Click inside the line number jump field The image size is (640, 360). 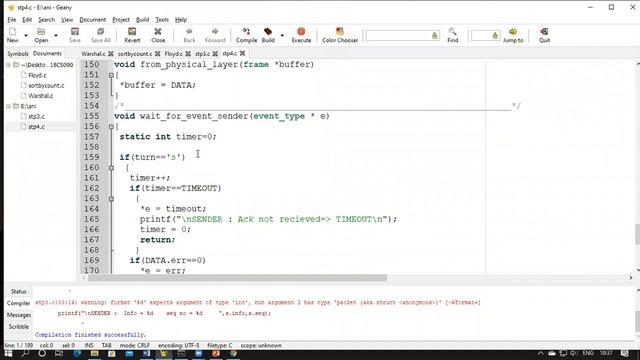point(481,36)
